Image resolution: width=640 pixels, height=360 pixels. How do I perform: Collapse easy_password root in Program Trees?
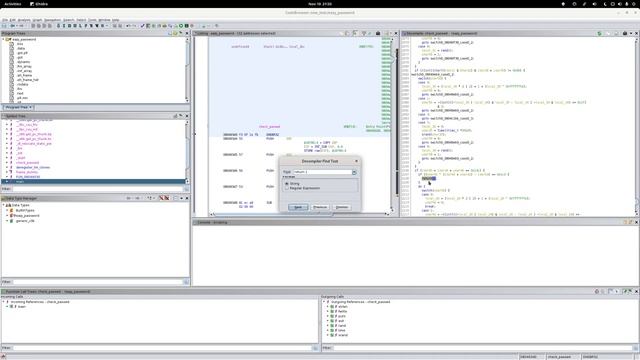pos(3,39)
